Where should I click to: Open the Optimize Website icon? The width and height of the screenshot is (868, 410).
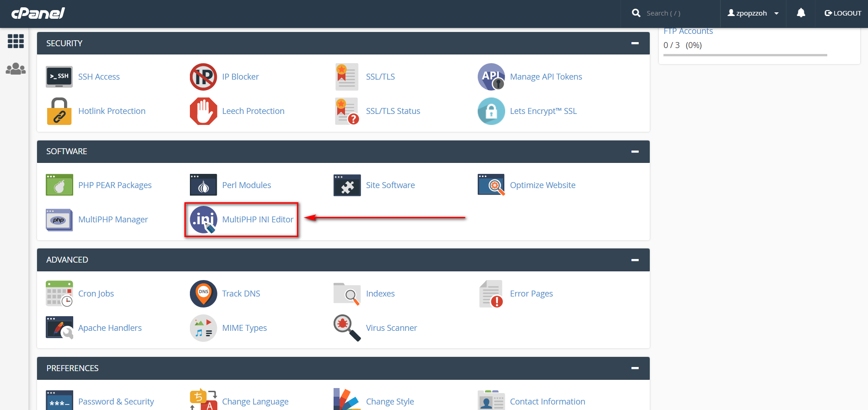tap(491, 185)
